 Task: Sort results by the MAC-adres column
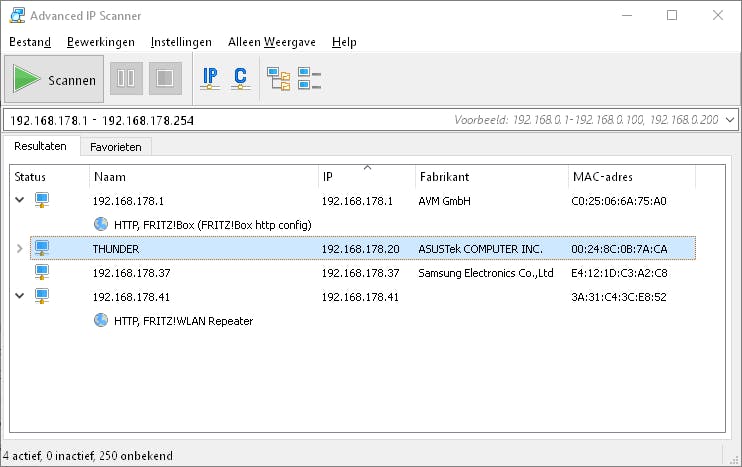point(630,176)
